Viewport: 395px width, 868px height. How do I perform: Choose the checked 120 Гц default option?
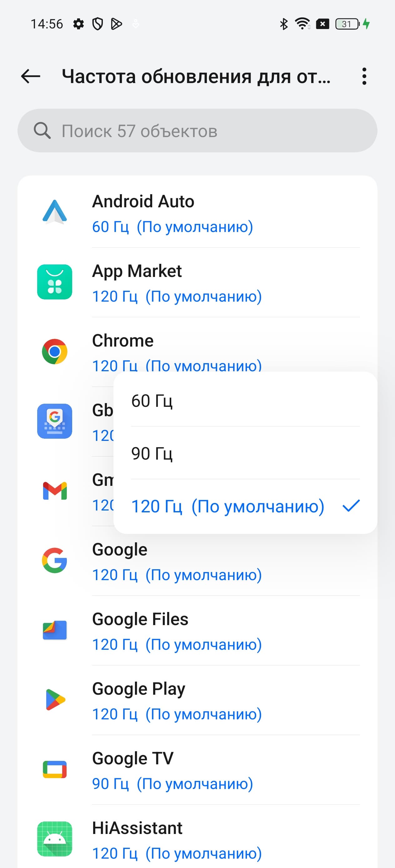click(245, 506)
